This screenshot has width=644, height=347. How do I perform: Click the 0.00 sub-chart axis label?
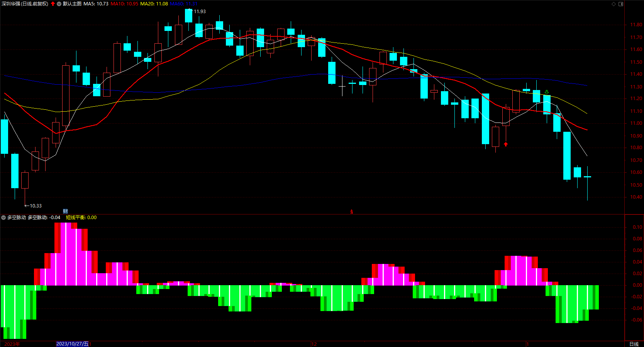(x=637, y=285)
